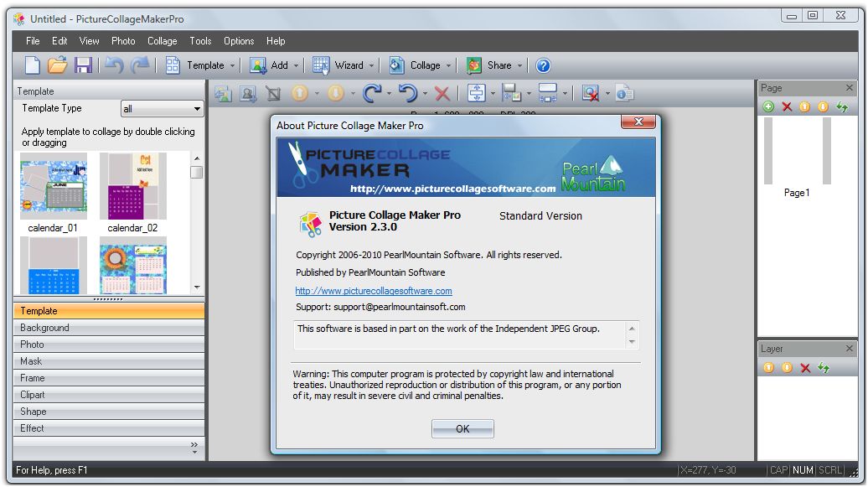
Task: Click OK to close the About dialog
Action: 462,428
